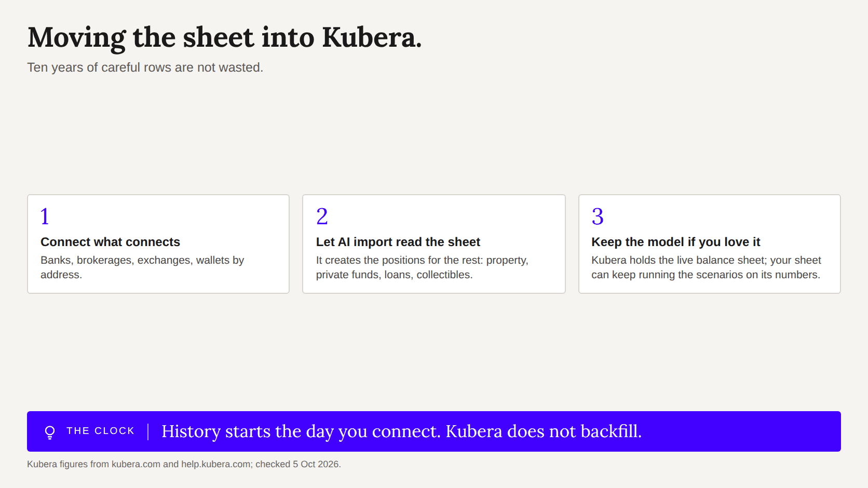Click text 'Banks, brokerages, exchanges, wallets by address.'
Screen dimensions: 868x488
[142, 267]
